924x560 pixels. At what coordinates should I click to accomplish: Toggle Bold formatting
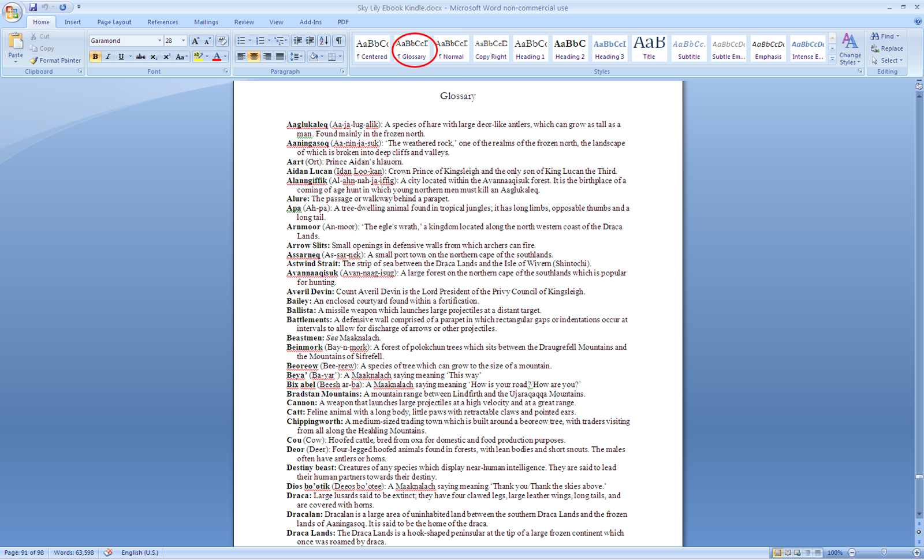[95, 57]
